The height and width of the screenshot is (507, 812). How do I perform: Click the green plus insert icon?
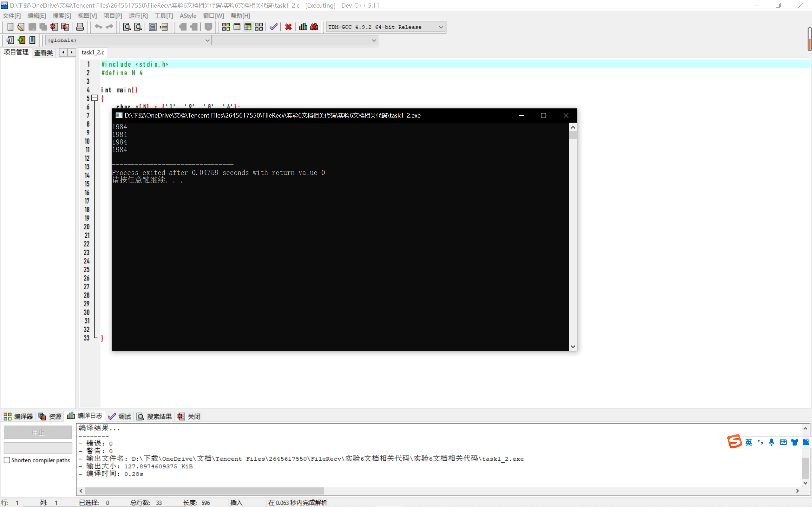[x=21, y=40]
